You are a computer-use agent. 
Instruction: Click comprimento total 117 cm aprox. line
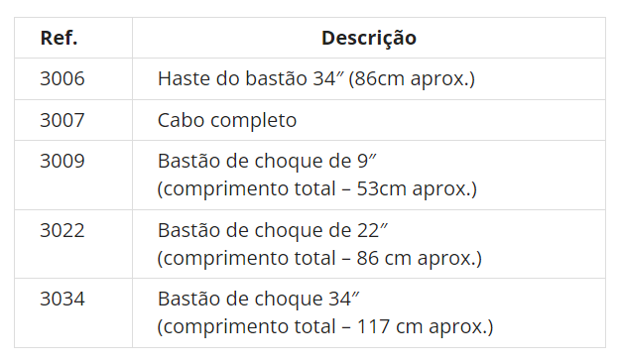coord(325,326)
